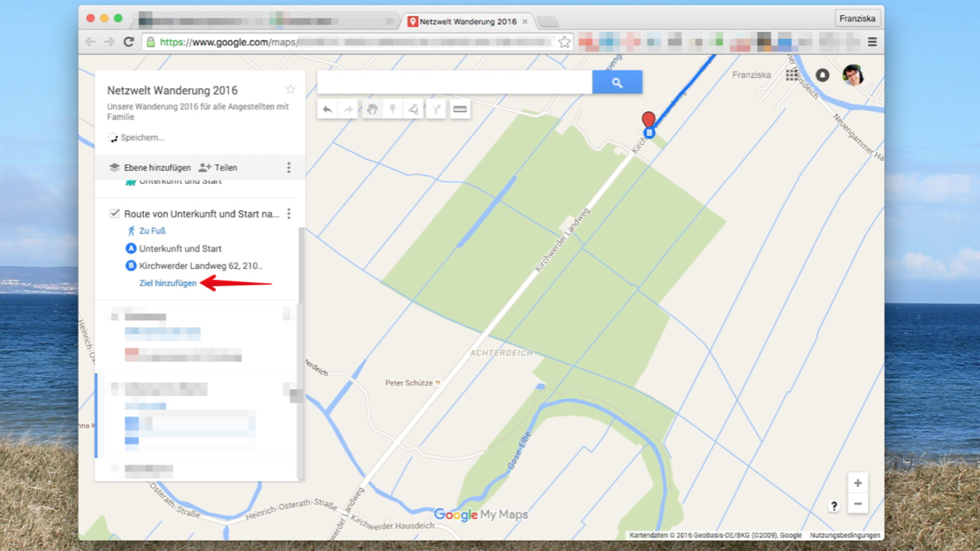The height and width of the screenshot is (551, 980).
Task: Click the map title Netzwelt Wanderung 2016
Action: pos(172,90)
